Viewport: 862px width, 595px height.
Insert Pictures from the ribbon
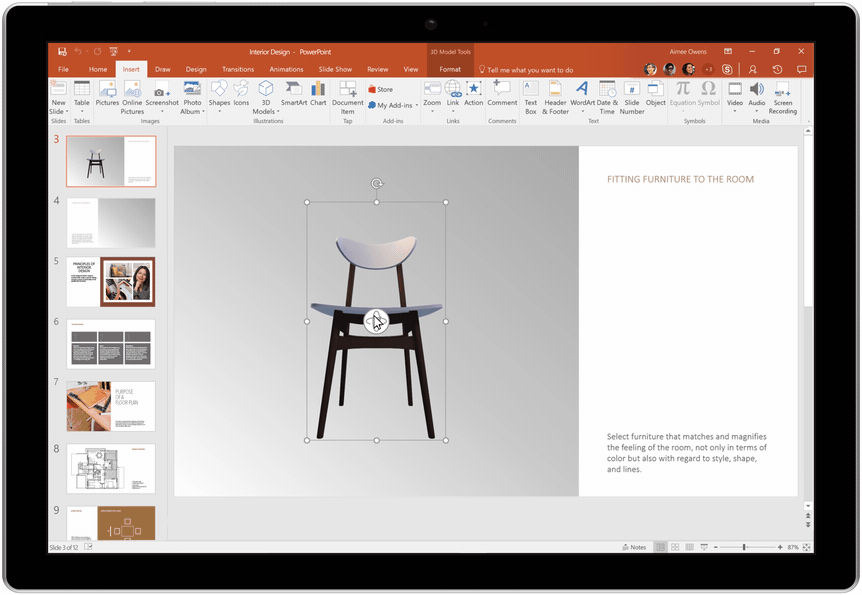tap(107, 94)
